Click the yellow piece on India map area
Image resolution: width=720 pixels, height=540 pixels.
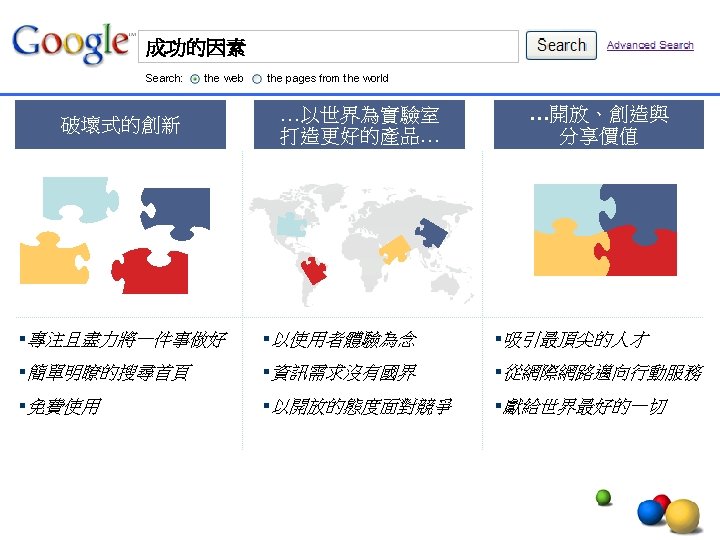click(394, 249)
